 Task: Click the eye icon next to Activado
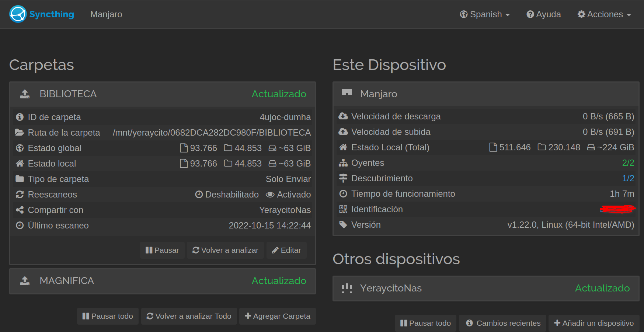[270, 195]
